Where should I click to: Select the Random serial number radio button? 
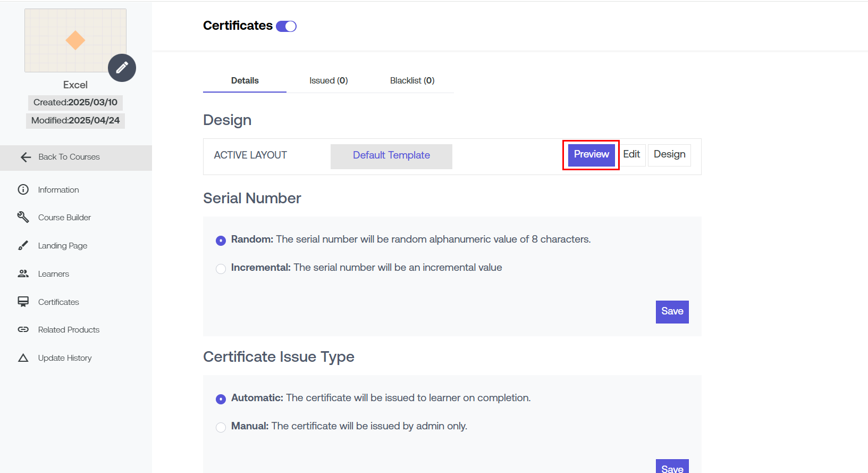[221, 240]
